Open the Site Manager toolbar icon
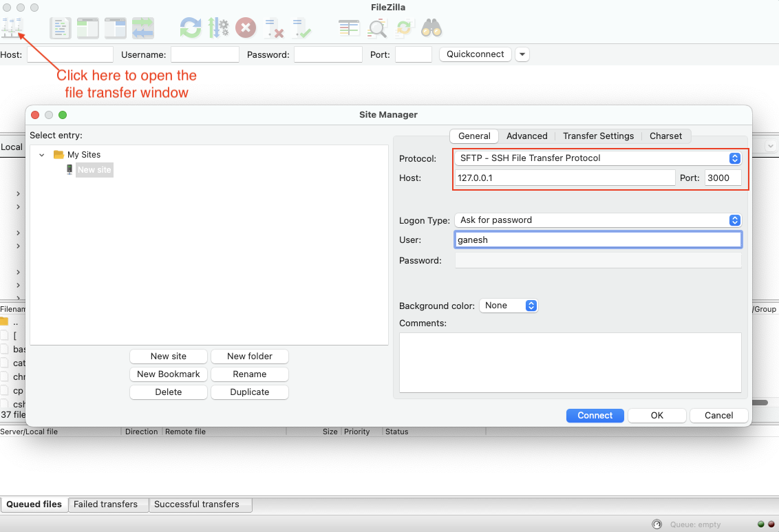The image size is (779, 532). click(12, 28)
